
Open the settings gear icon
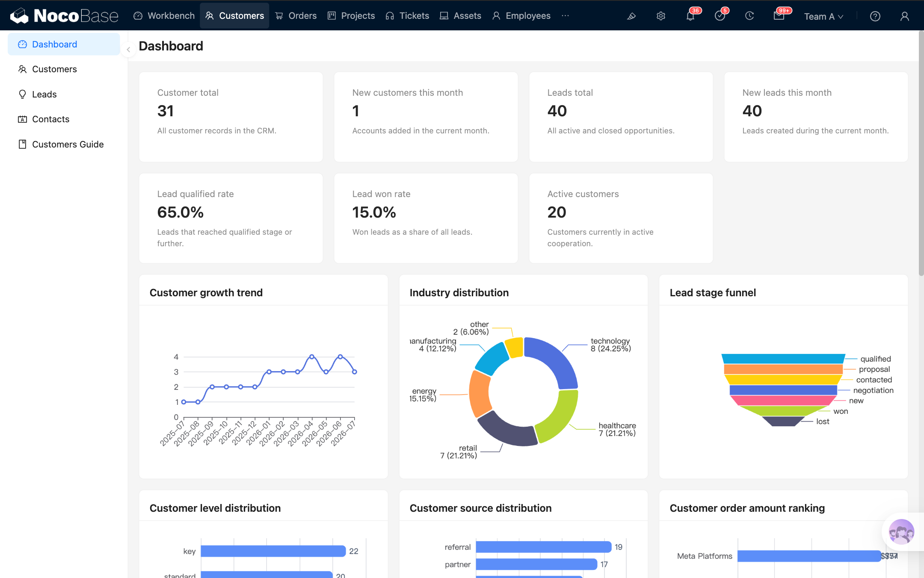tap(661, 16)
